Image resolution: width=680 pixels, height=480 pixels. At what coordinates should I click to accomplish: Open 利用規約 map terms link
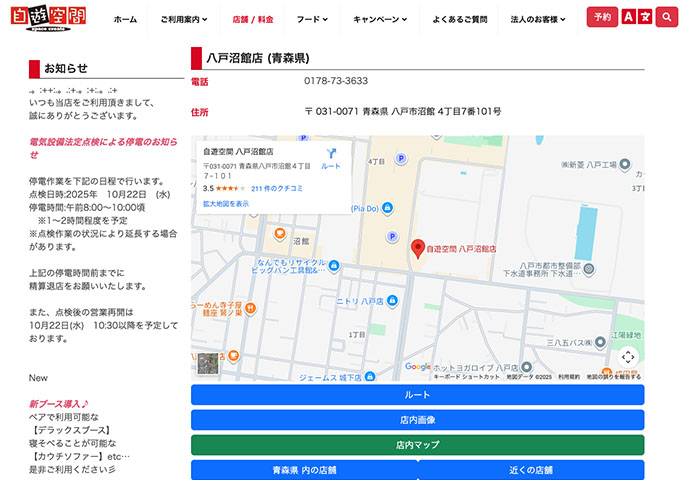tap(569, 377)
